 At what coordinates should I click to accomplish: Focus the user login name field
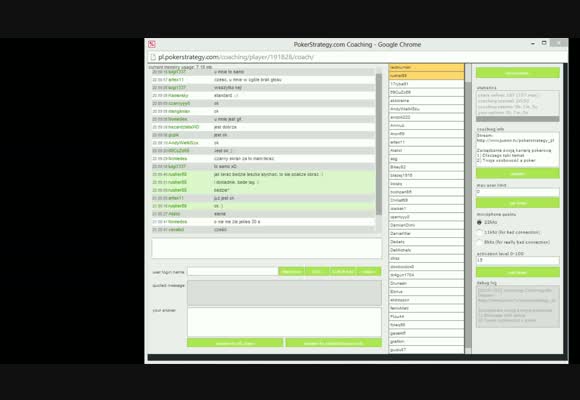(x=233, y=272)
